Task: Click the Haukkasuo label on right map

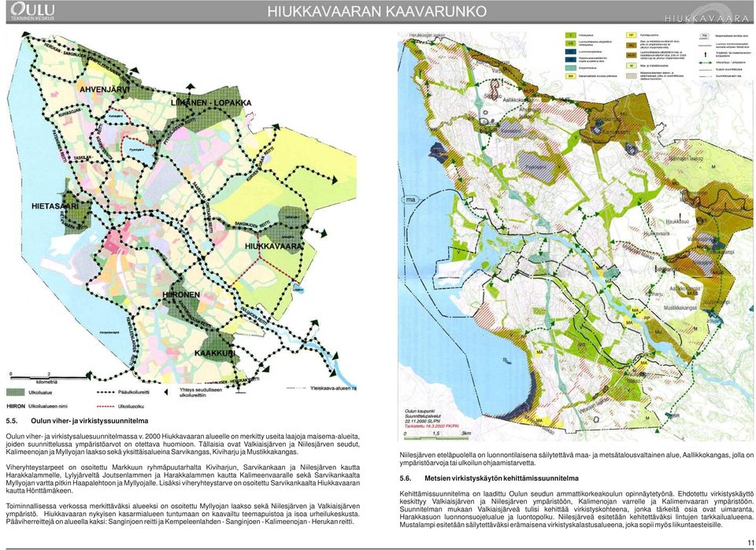Action: tap(677, 222)
